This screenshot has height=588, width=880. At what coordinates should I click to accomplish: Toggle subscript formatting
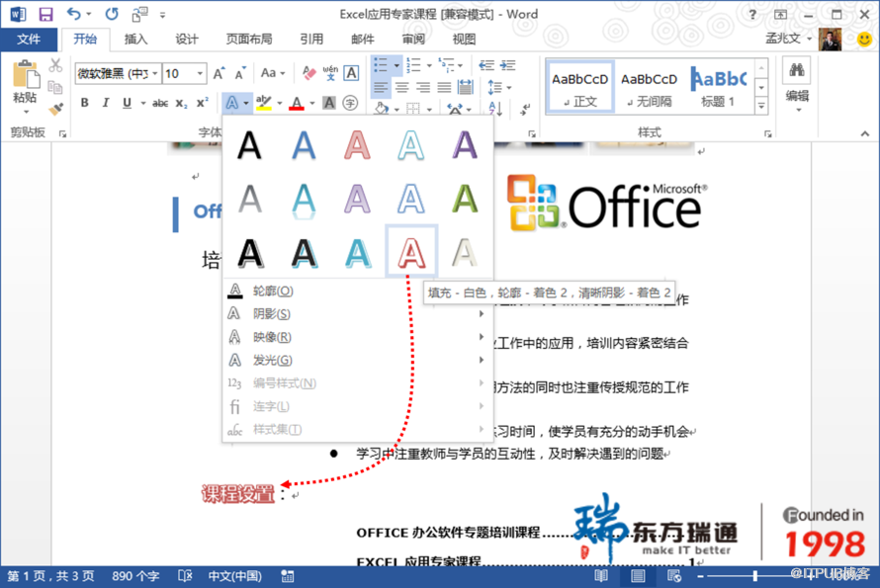181,103
